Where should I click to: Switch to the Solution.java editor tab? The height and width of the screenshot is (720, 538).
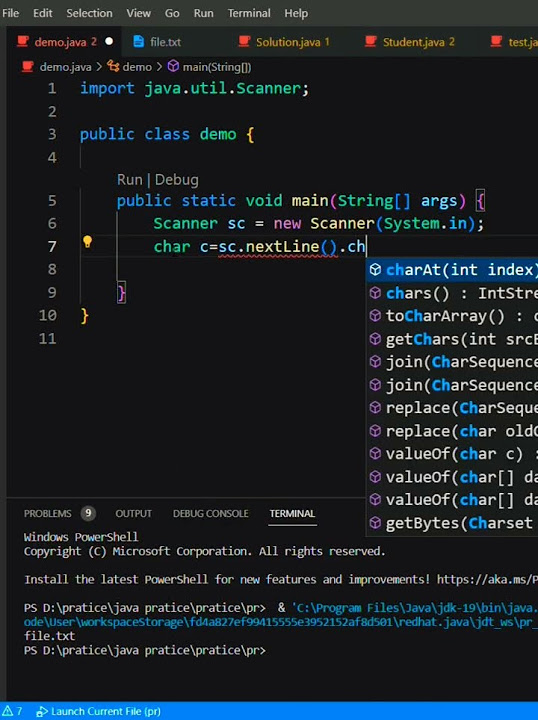pyautogui.click(x=293, y=42)
